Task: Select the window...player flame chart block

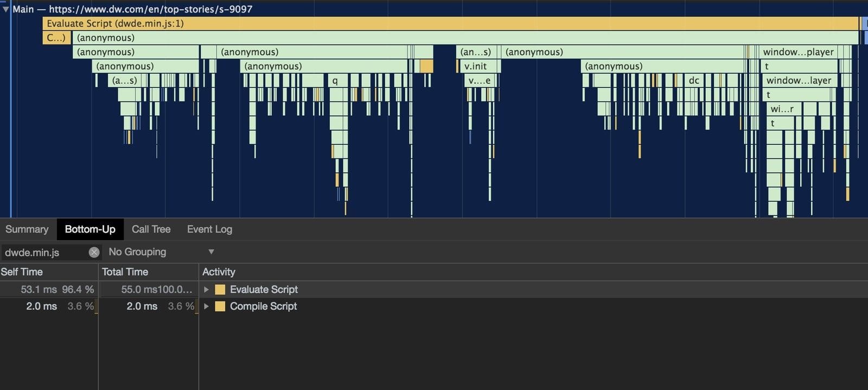Action: pos(798,52)
